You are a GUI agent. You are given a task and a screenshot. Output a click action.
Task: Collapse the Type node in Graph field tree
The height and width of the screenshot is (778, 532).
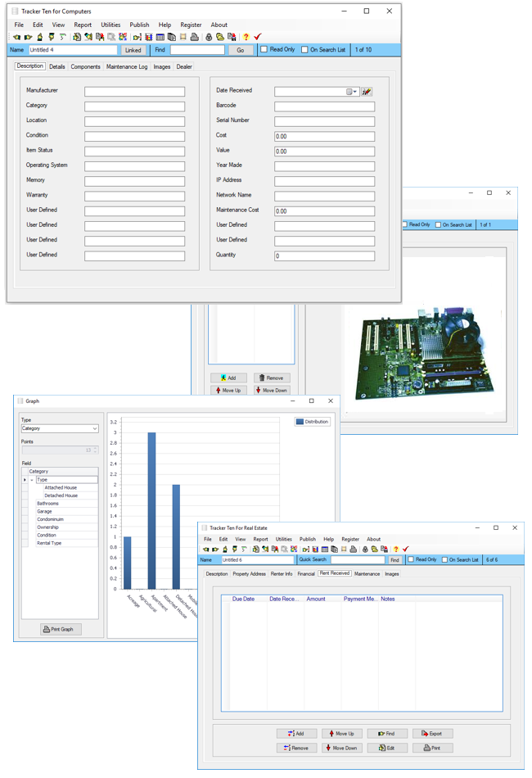coord(32,480)
